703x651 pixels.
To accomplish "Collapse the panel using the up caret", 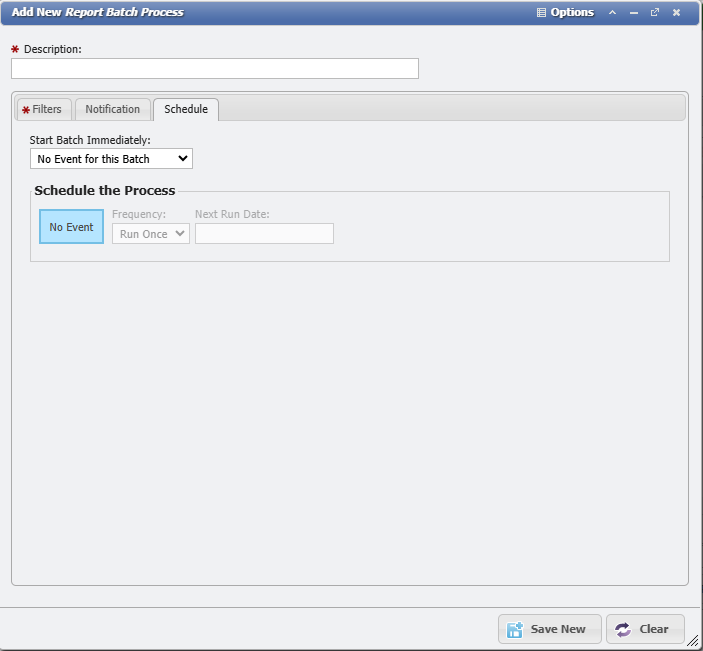I will point(612,13).
